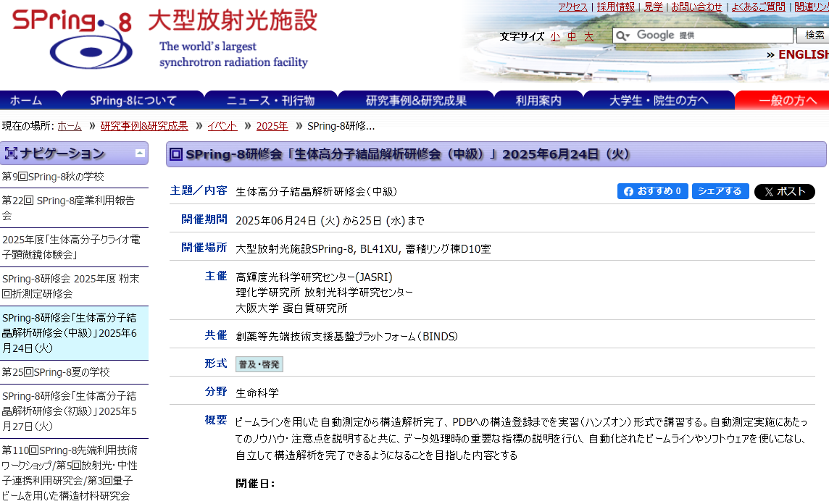
Task: Open 第110回SPring-8先端利用技術ワークショップ in navigation
Action: click(x=74, y=473)
